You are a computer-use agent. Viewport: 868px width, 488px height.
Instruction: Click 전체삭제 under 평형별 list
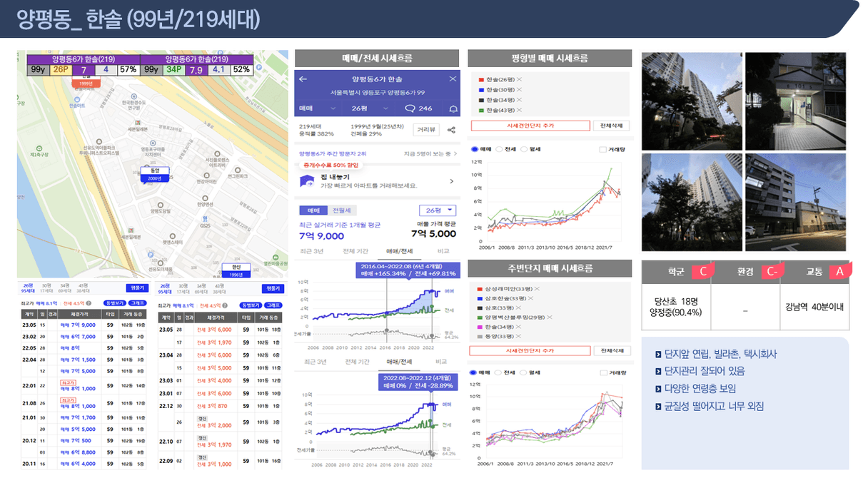click(x=612, y=126)
